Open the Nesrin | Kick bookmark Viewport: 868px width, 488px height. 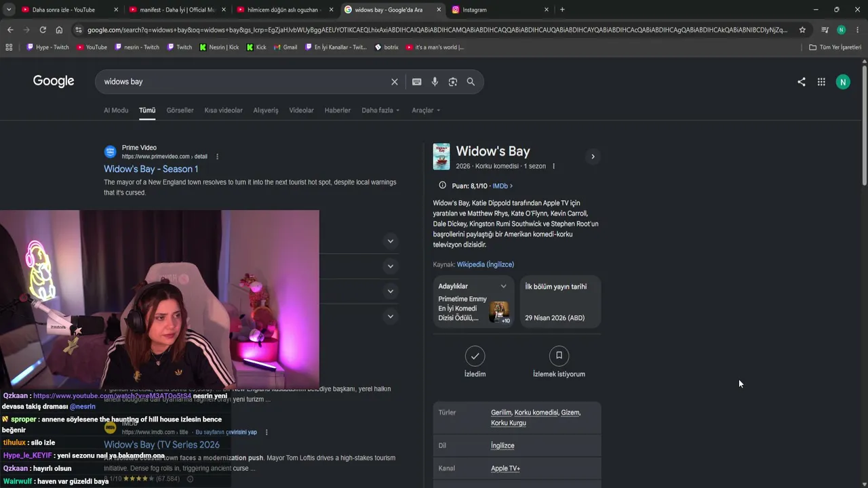tap(219, 47)
